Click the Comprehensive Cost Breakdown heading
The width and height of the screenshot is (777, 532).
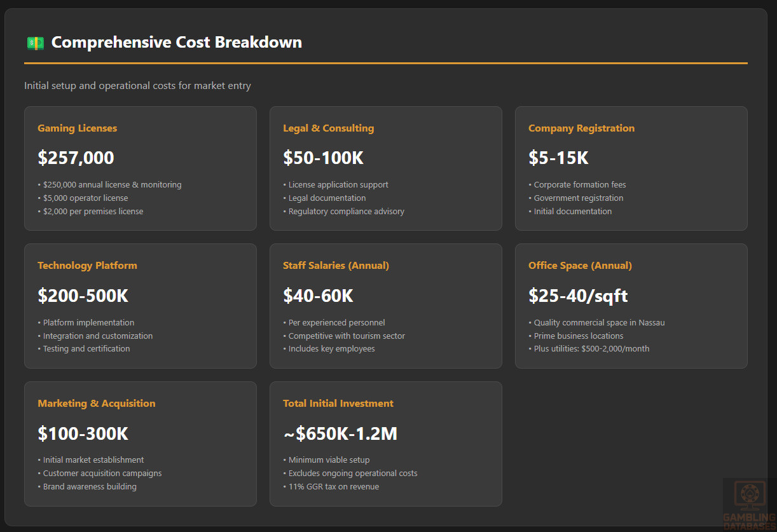(176, 43)
